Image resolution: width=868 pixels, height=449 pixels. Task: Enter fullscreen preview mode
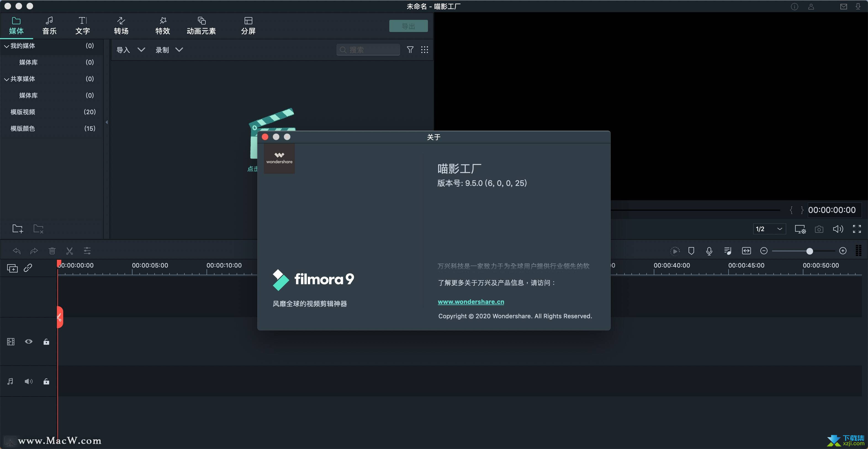[857, 229]
